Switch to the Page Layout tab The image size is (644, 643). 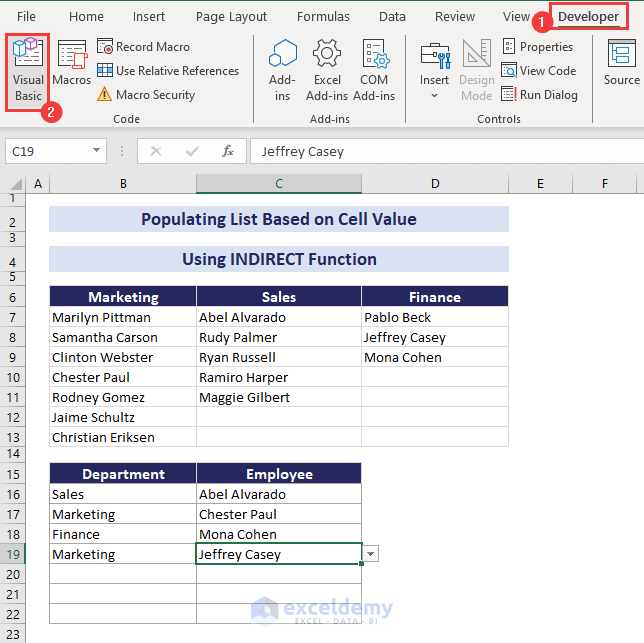[231, 16]
